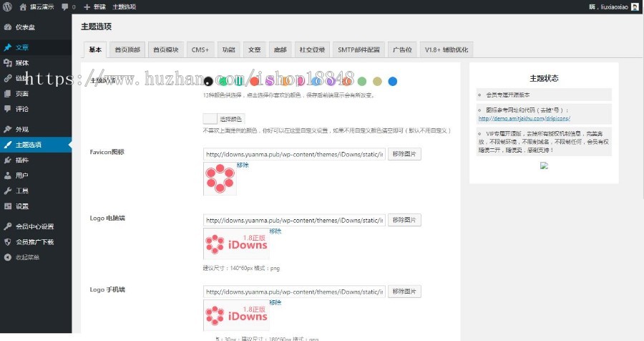Switch to the 首页模块 tab
The width and height of the screenshot is (644, 341).
point(166,49)
